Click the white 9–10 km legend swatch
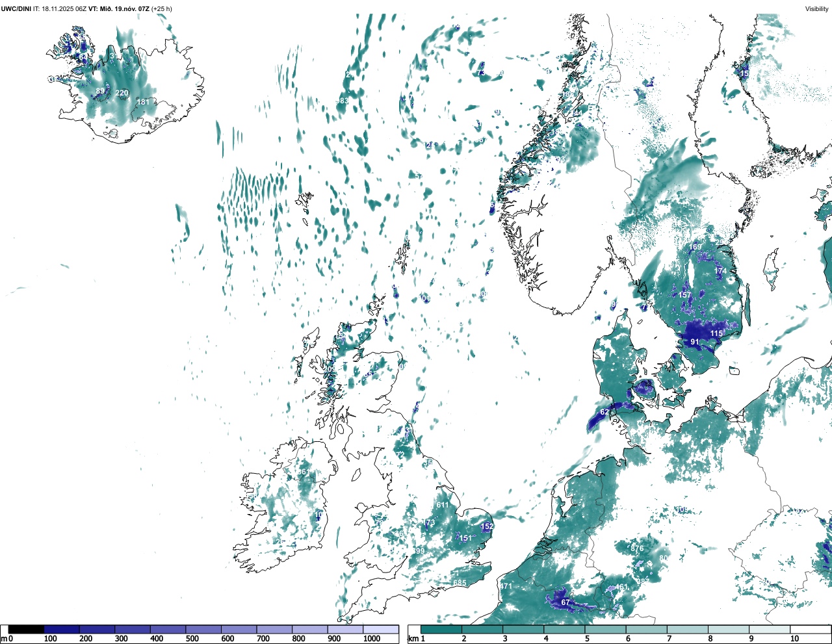832x644 pixels. click(x=770, y=629)
